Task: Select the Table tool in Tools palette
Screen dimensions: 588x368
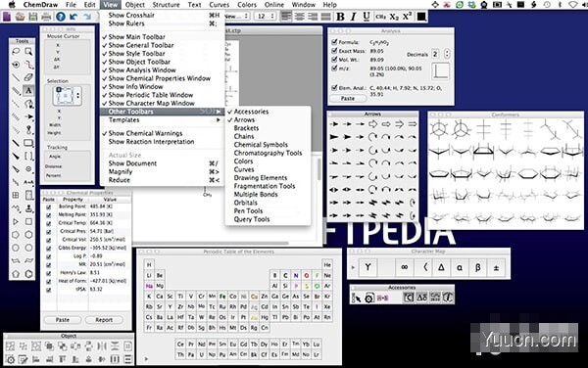Action: (16, 195)
